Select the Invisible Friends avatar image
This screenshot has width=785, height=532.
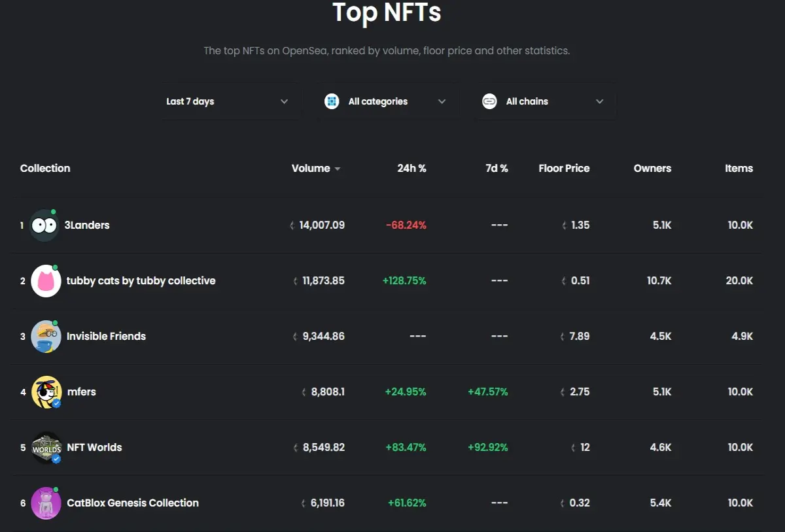(x=46, y=337)
